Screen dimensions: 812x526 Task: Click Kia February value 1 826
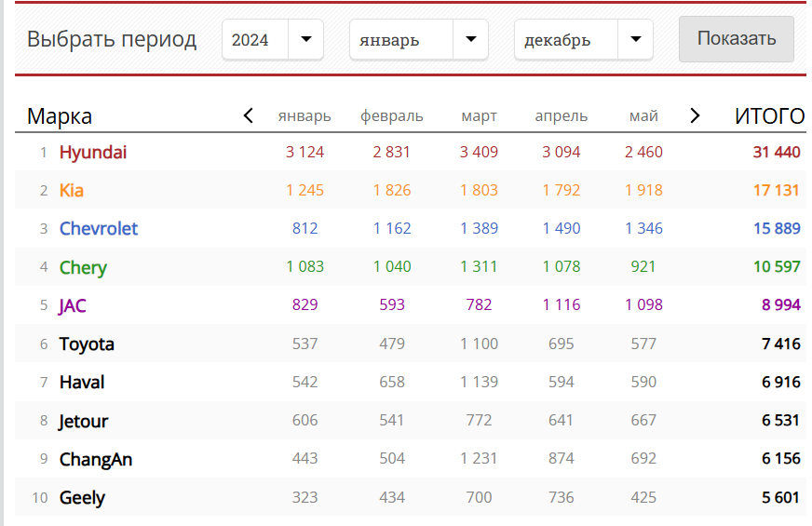click(392, 190)
